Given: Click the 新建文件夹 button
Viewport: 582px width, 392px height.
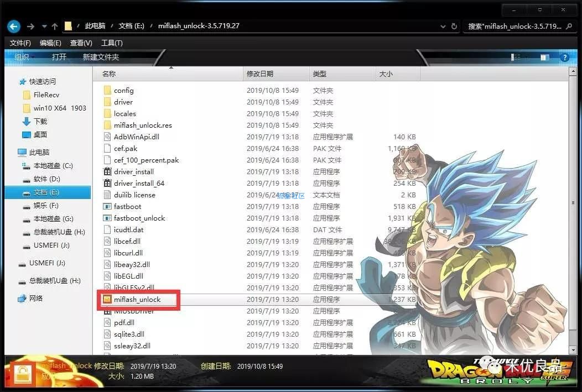Looking at the screenshot, I should click(x=101, y=57).
